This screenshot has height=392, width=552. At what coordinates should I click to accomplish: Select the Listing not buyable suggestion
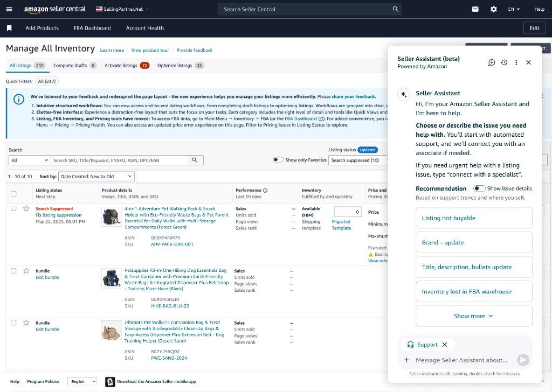click(473, 218)
